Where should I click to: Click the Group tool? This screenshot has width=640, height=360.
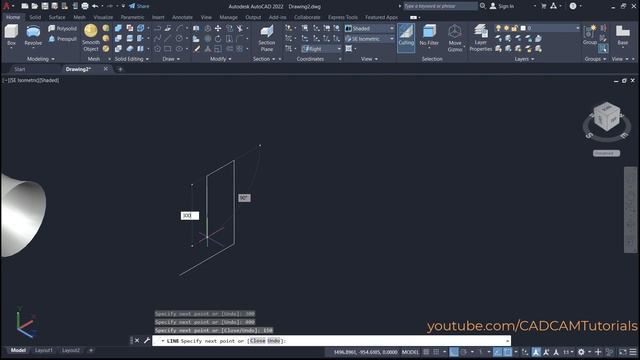(589, 35)
